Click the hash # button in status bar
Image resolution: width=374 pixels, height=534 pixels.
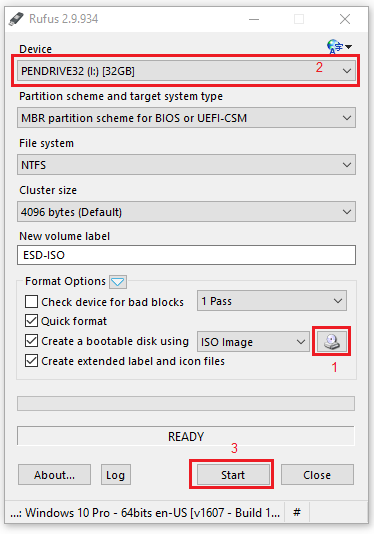pos(297,512)
